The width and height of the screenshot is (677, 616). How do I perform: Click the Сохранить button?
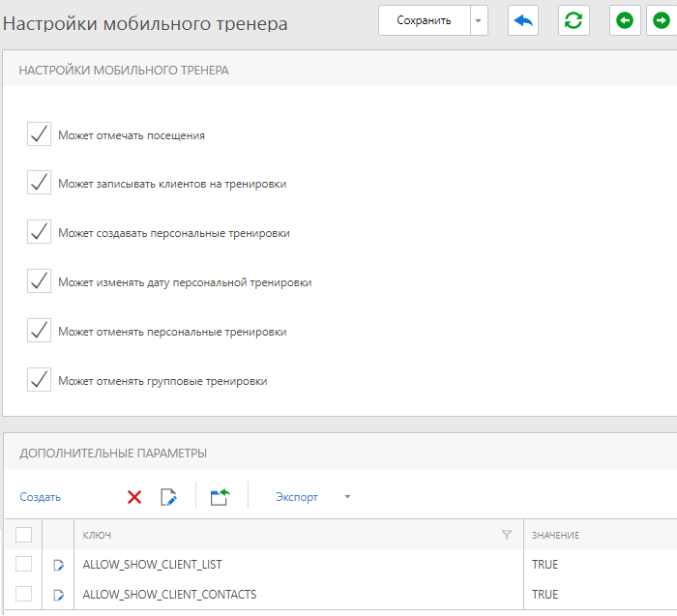(424, 20)
